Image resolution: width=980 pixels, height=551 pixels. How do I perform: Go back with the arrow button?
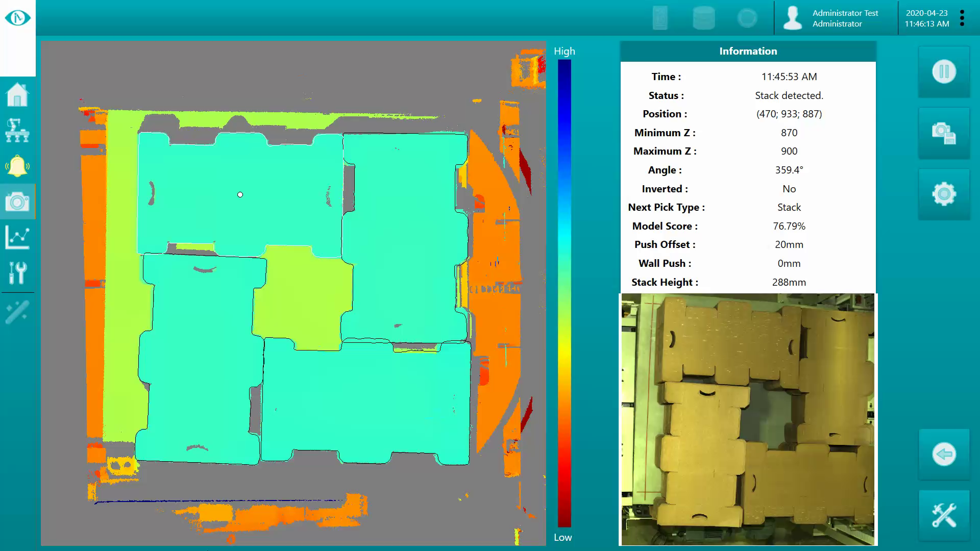point(944,454)
